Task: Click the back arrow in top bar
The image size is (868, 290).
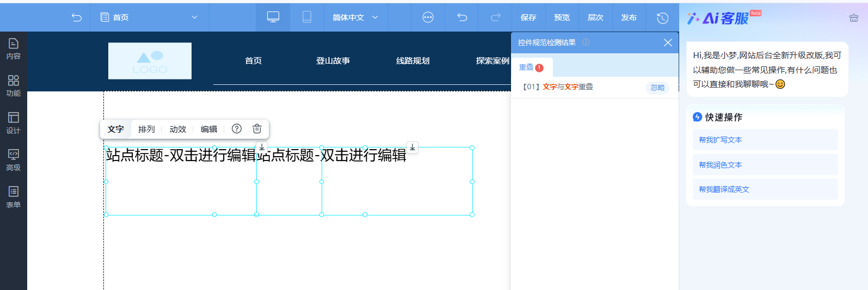Action: tap(77, 17)
